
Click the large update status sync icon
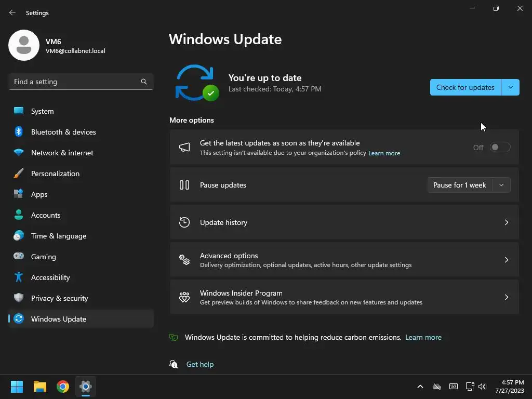[197, 83]
